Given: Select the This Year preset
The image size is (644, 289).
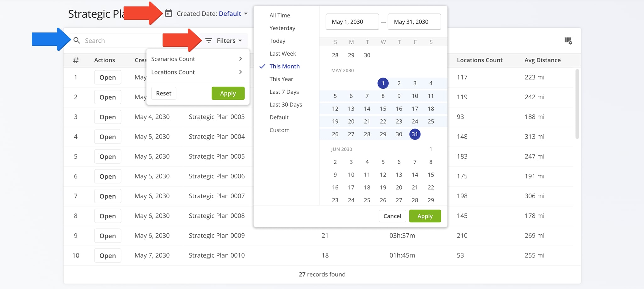Looking at the screenshot, I should point(281,79).
